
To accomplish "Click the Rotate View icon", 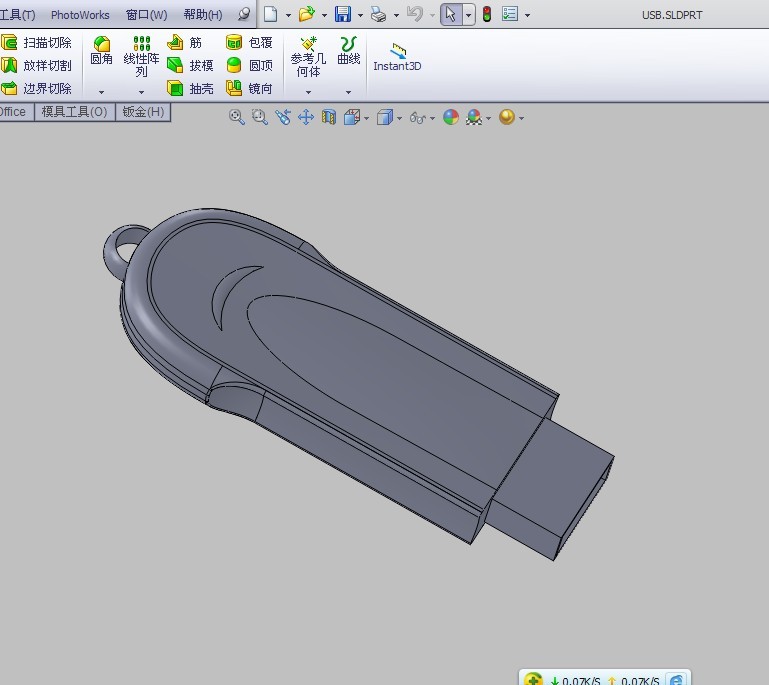I will [x=283, y=117].
